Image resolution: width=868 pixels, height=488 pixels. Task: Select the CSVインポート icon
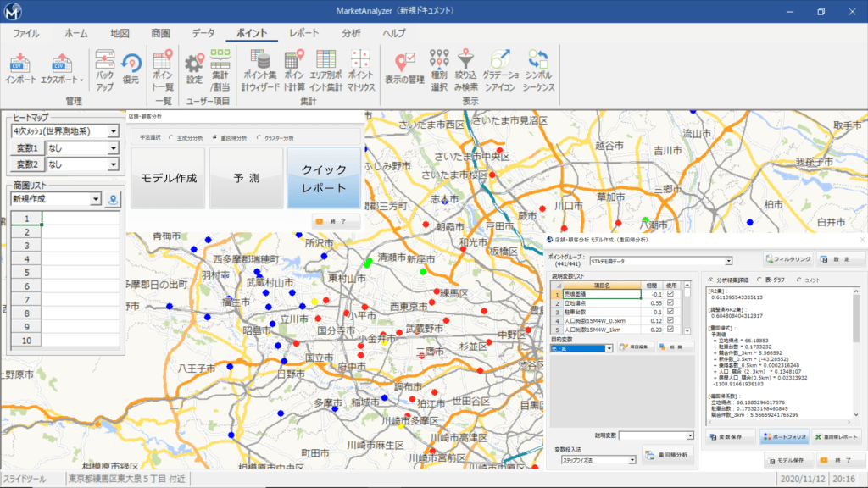pos(19,68)
